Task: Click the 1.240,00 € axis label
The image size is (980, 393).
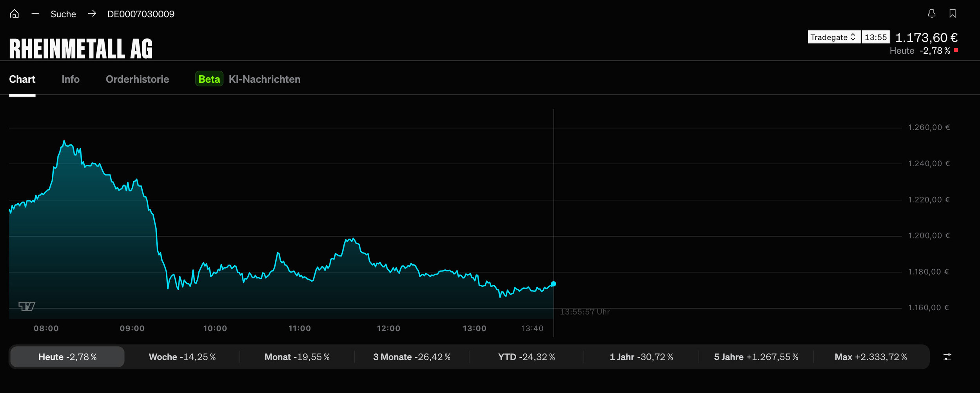Action: [x=929, y=164]
